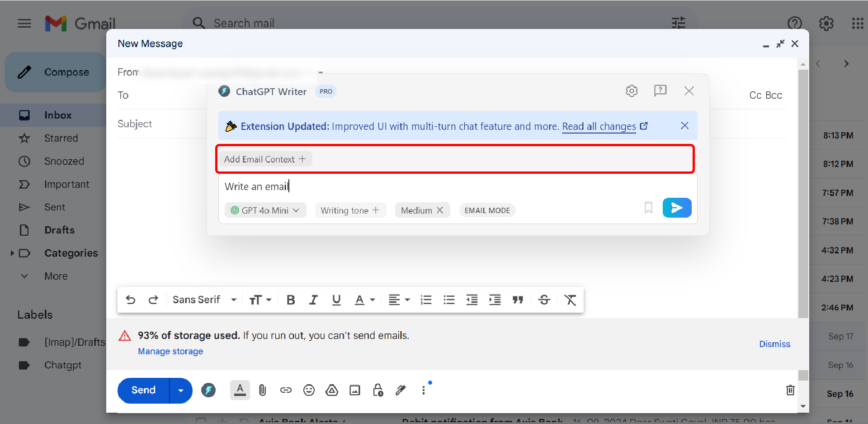The height and width of the screenshot is (424, 868).
Task: Open Gmail main menu hamburger
Action: [x=24, y=23]
